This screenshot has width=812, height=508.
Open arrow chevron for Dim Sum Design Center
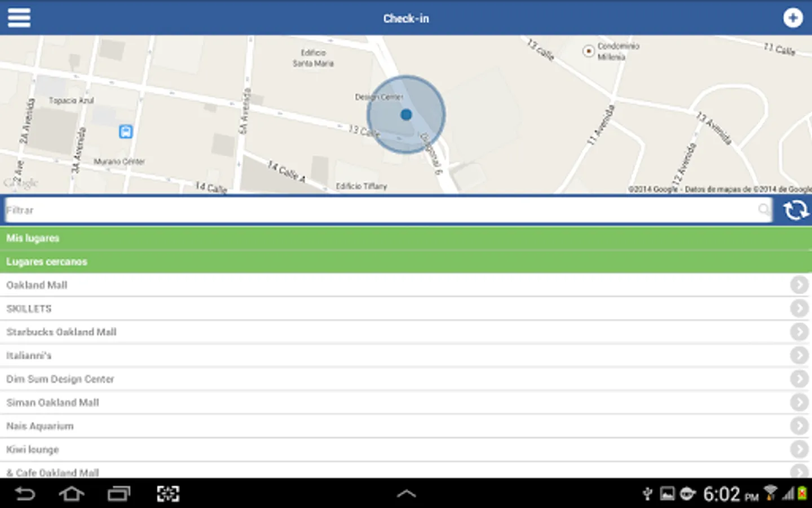click(x=799, y=379)
